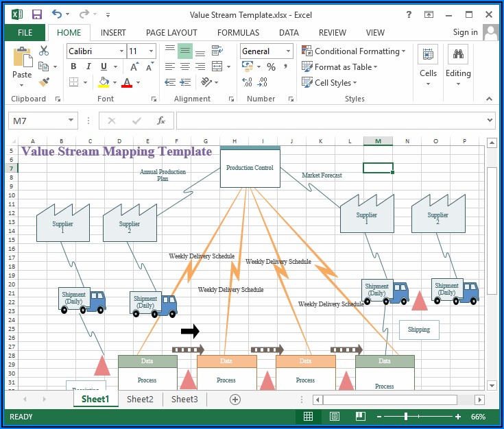Click the Format Painter brush icon

(44, 82)
